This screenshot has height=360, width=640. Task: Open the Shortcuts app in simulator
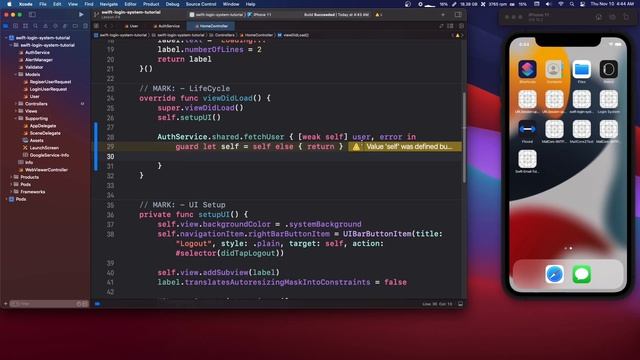[527, 69]
